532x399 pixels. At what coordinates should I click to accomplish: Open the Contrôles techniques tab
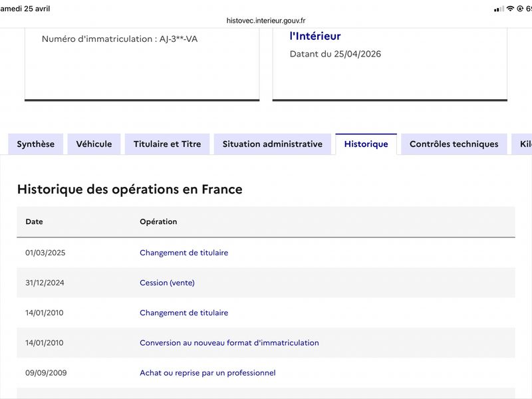(x=454, y=144)
